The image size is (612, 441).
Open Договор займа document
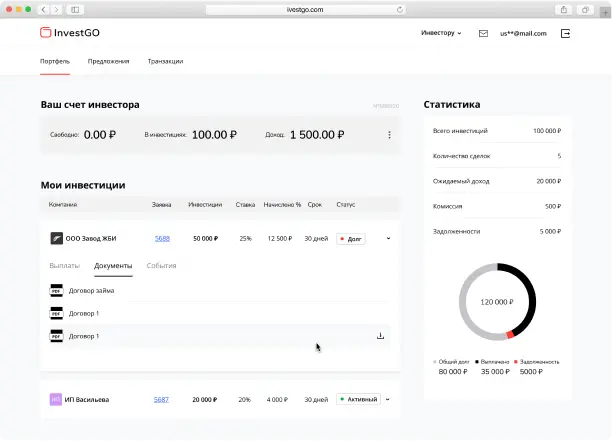point(91,290)
